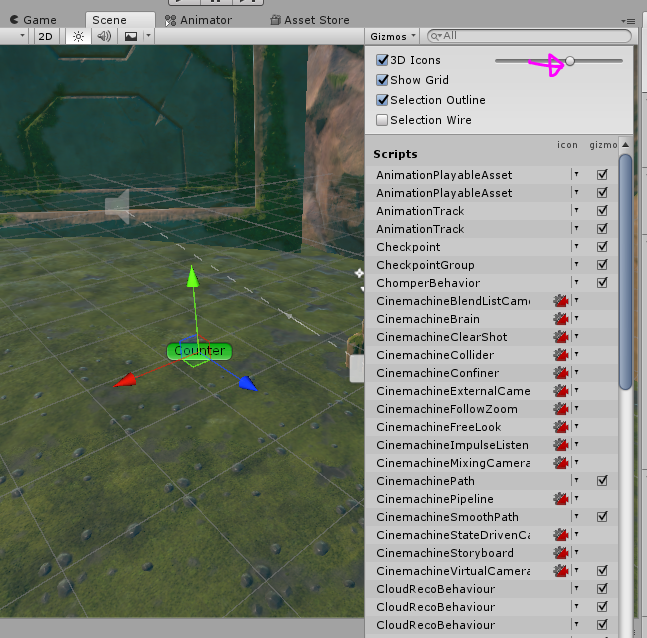Open the Gizmos dropdown
Viewport: 647px width, 638px height.
click(x=392, y=36)
